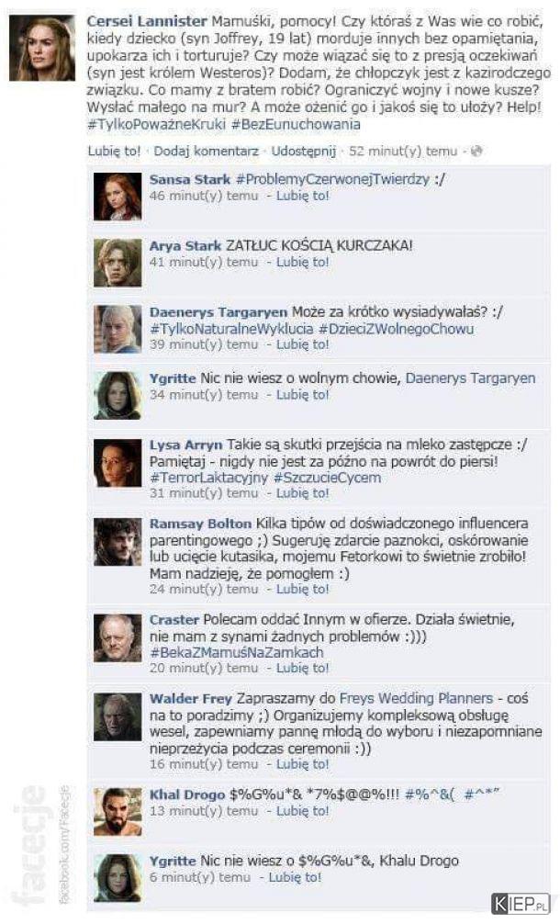Open the Freys Wedding Planners page link

[416, 698]
